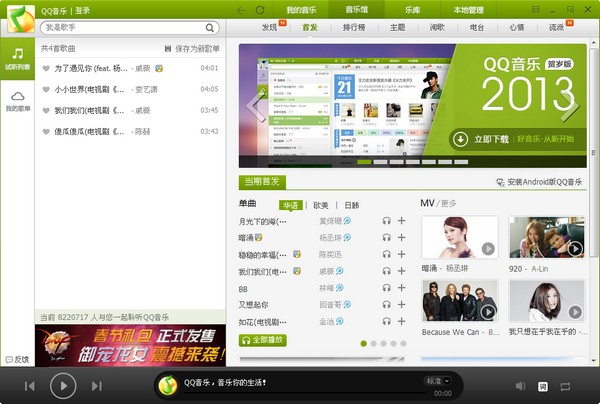The image size is (600, 404).
Task: Click the 春节礼包 advertisement banner
Action: click(x=130, y=345)
